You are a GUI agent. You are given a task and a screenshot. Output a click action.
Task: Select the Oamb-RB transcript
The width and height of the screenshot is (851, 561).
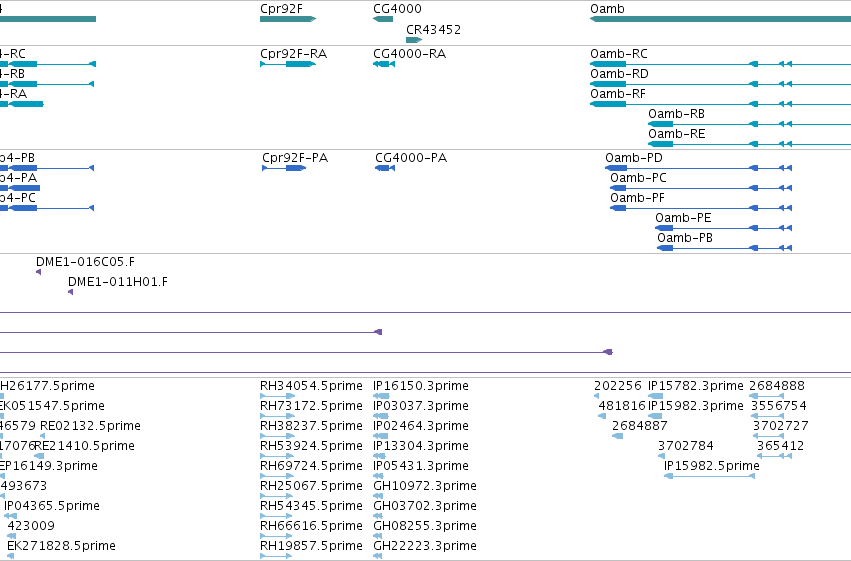tap(750, 124)
